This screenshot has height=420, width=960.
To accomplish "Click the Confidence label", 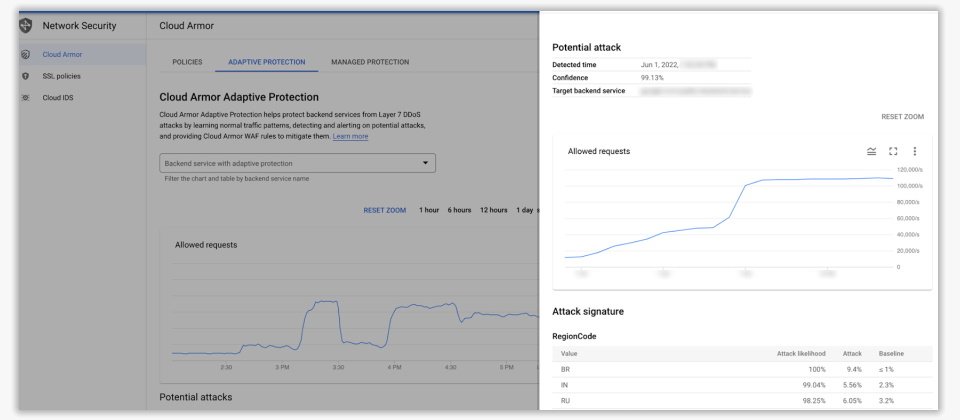I will [x=570, y=78].
